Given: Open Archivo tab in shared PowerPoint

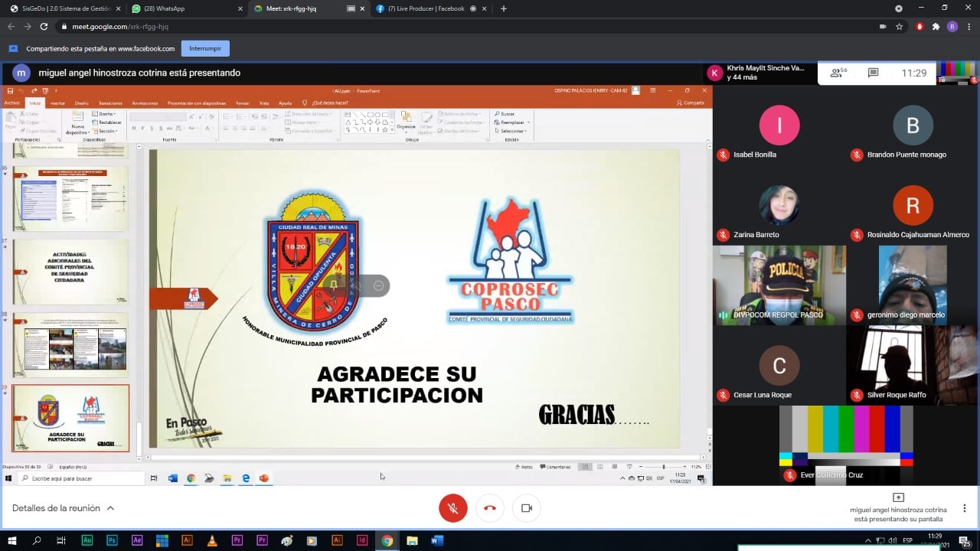Looking at the screenshot, I should pyautogui.click(x=11, y=103).
